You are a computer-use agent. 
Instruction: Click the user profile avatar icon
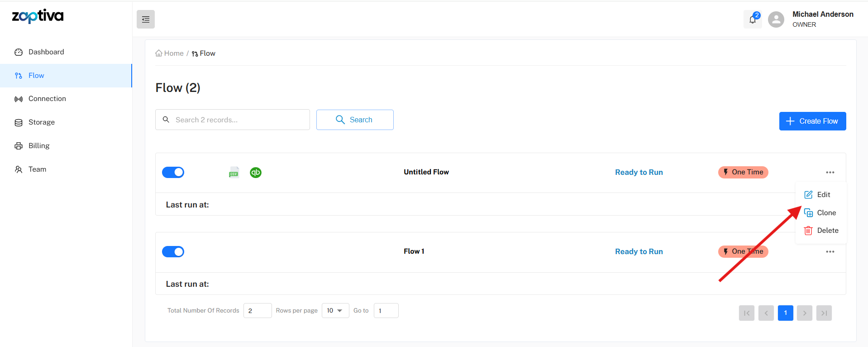(x=776, y=19)
